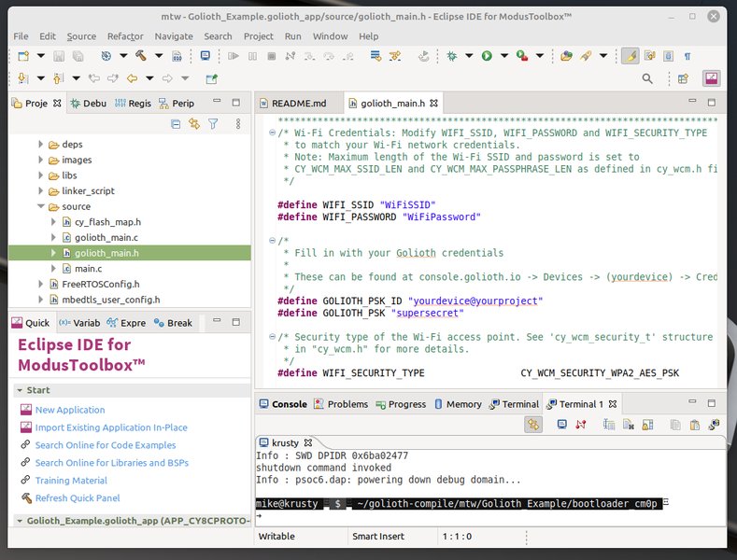Fold the Golioth credentials comment block
Screen dimensions: 737x560
(x=272, y=241)
